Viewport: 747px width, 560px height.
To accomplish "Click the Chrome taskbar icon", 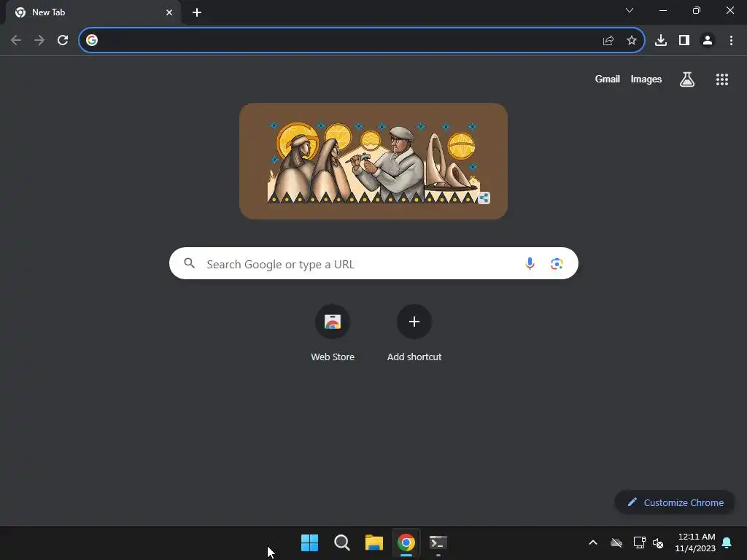I will click(x=406, y=542).
